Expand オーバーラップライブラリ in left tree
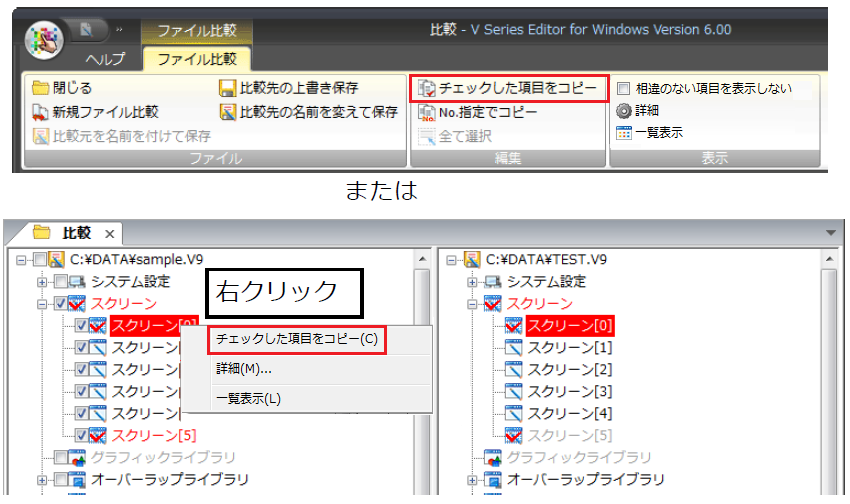Image resolution: width=850 pixels, height=504 pixels. pos(43,480)
